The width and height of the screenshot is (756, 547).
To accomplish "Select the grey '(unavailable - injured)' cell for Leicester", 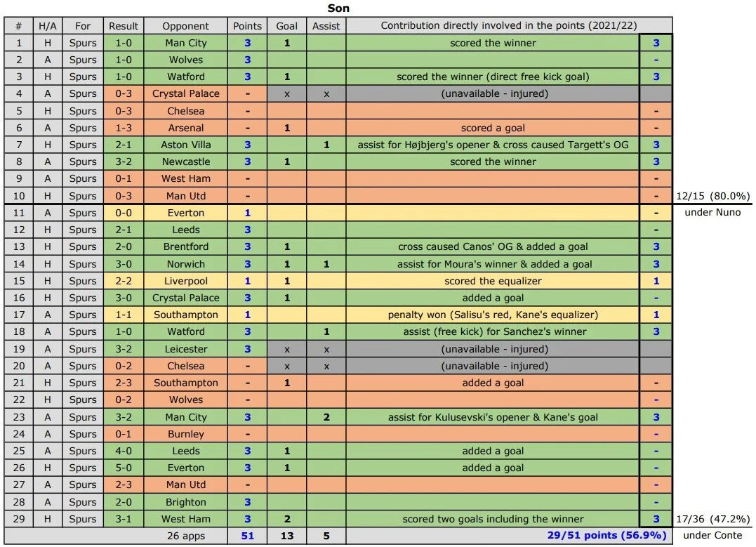I will pos(493,349).
